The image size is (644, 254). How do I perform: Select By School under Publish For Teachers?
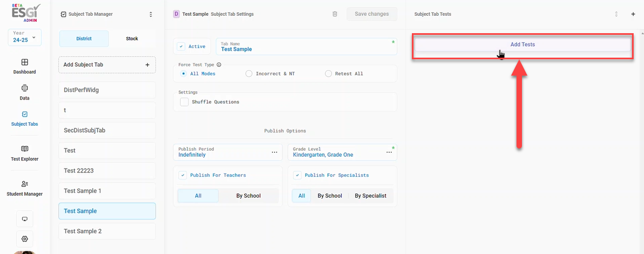point(248,196)
